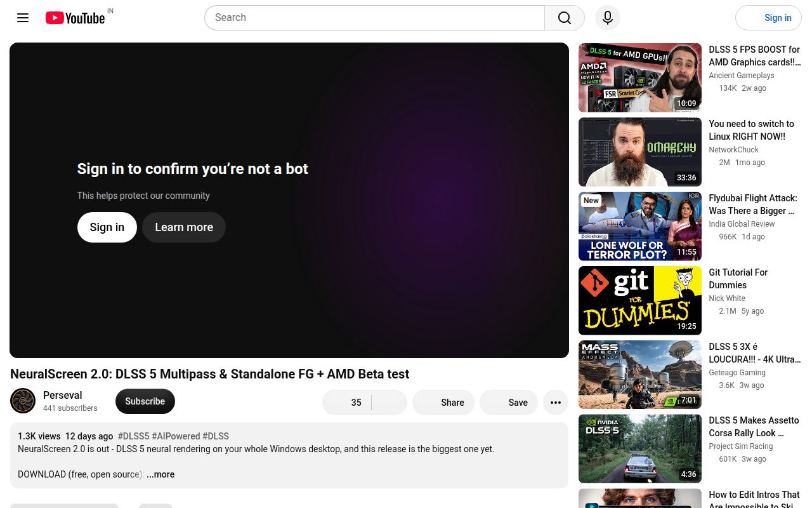Open the Nvidia DLSS 5 rally car thumbnail

pos(640,449)
